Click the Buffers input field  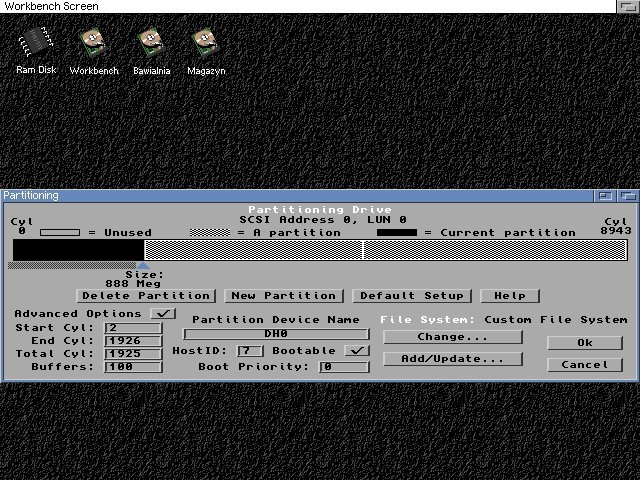pos(133,367)
